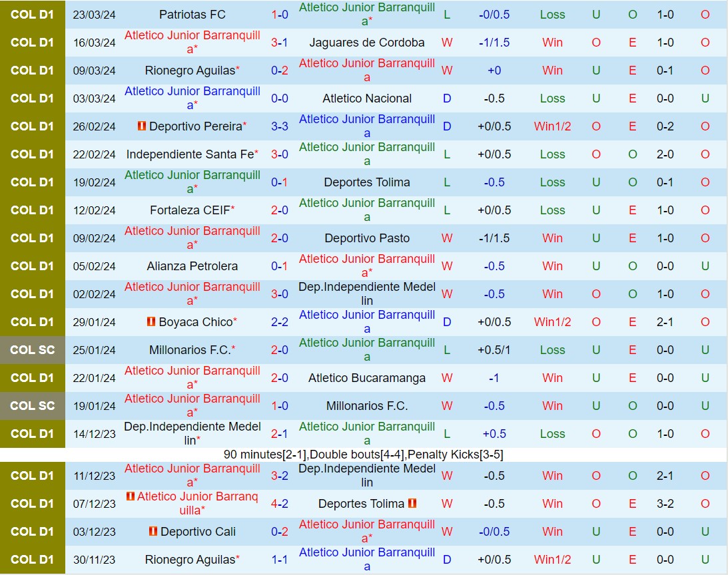Click the -1 handicap for Atletico Bucaramanga match
The image size is (728, 575).
494,378
